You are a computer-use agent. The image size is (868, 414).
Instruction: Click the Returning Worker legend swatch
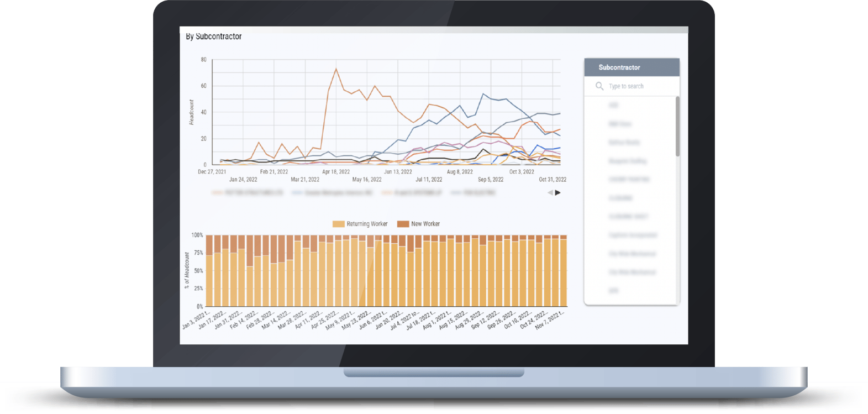coord(338,224)
